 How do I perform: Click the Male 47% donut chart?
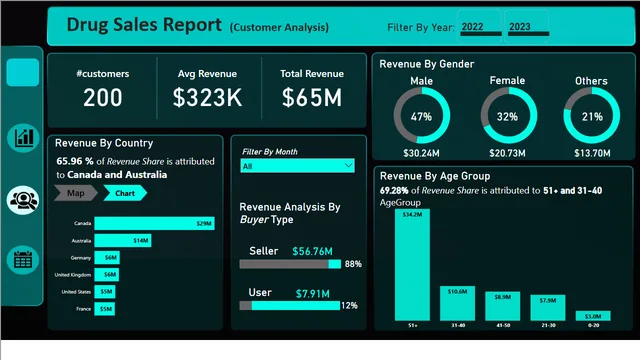point(422,116)
